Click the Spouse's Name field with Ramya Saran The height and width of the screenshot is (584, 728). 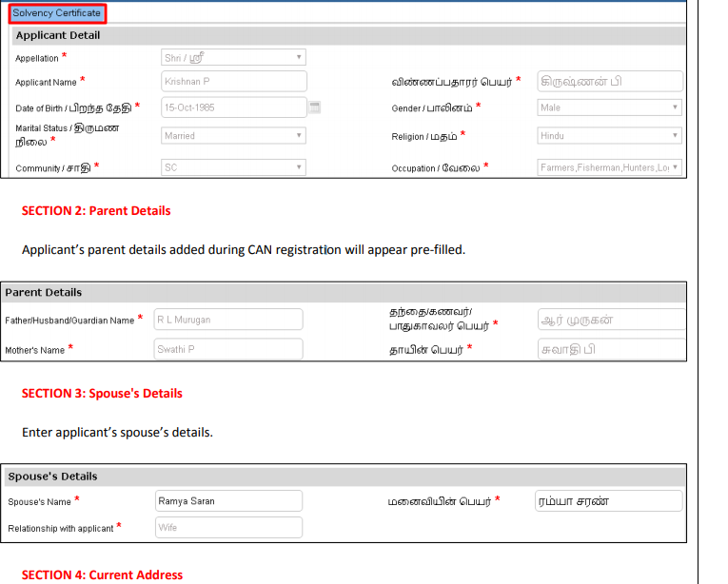pyautogui.click(x=228, y=501)
